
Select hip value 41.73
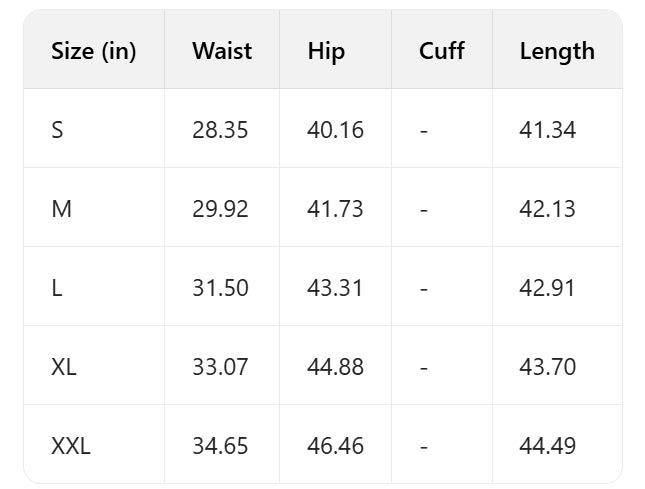tap(335, 209)
